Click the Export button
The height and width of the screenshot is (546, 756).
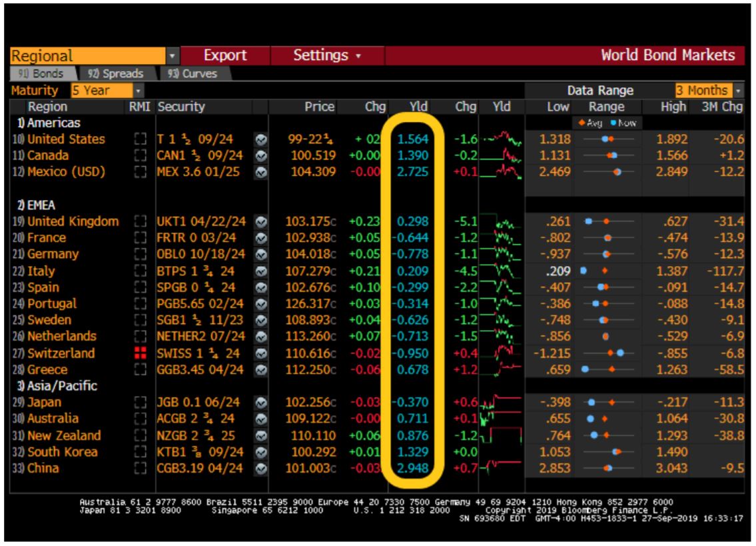click(x=225, y=55)
